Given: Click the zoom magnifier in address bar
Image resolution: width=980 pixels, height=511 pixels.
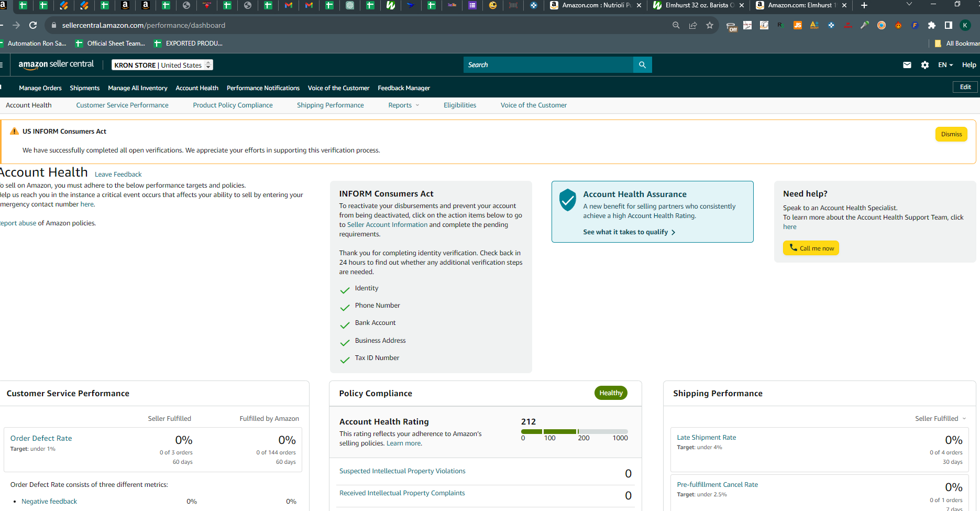Looking at the screenshot, I should tap(676, 25).
